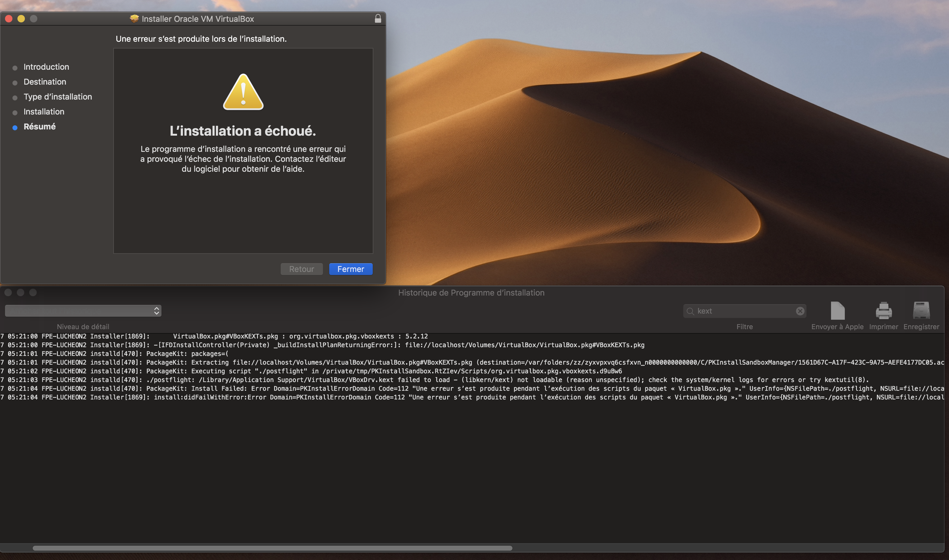The height and width of the screenshot is (560, 949).
Task: Click the log line 'org.virtualbox.pkg.vboxkexts : 5.2.12'
Action: coord(214,336)
